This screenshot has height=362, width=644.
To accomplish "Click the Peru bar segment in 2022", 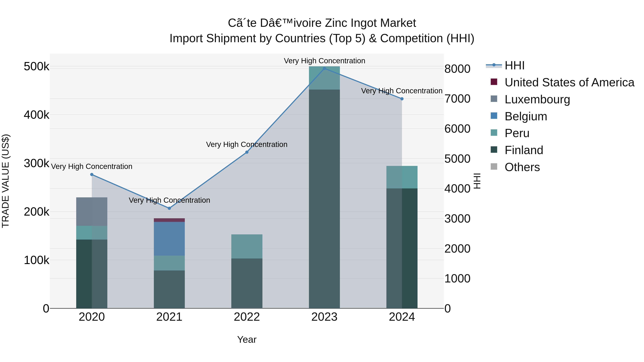I will click(247, 246).
